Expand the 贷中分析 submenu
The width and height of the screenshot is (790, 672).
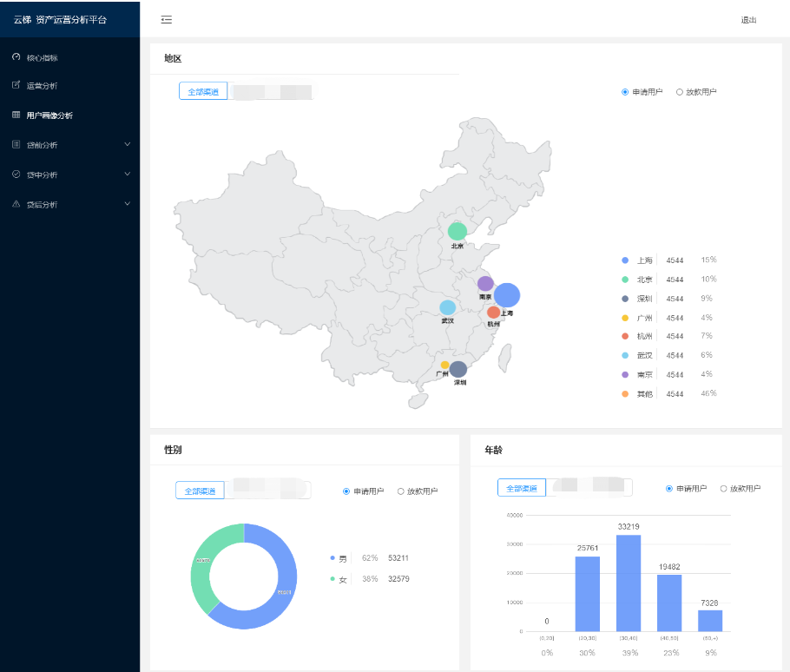[x=127, y=174]
